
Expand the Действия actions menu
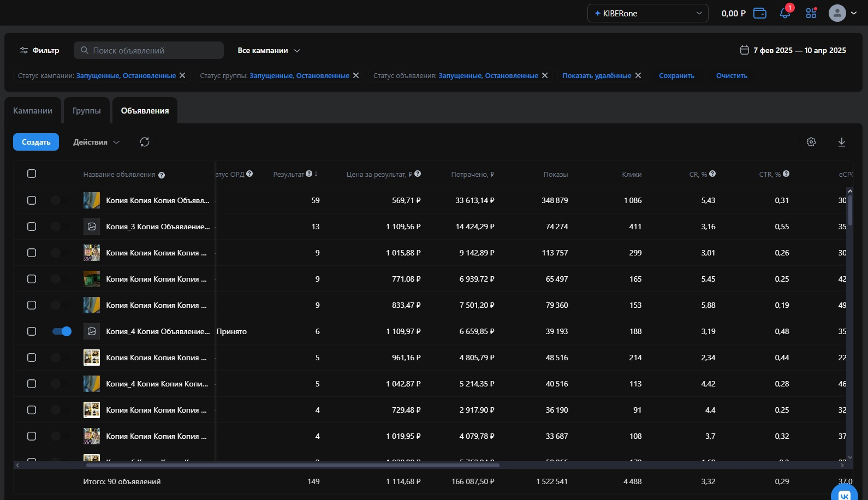pyautogui.click(x=96, y=142)
